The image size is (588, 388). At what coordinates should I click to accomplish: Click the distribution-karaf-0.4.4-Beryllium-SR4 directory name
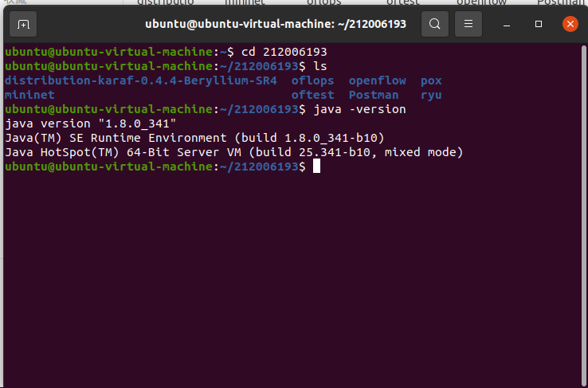click(x=140, y=80)
